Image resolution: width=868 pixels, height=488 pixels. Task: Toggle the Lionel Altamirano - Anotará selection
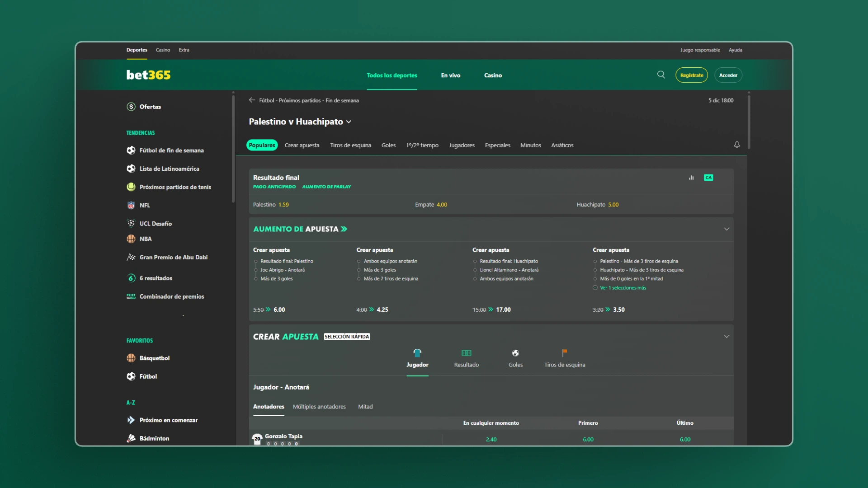click(509, 270)
